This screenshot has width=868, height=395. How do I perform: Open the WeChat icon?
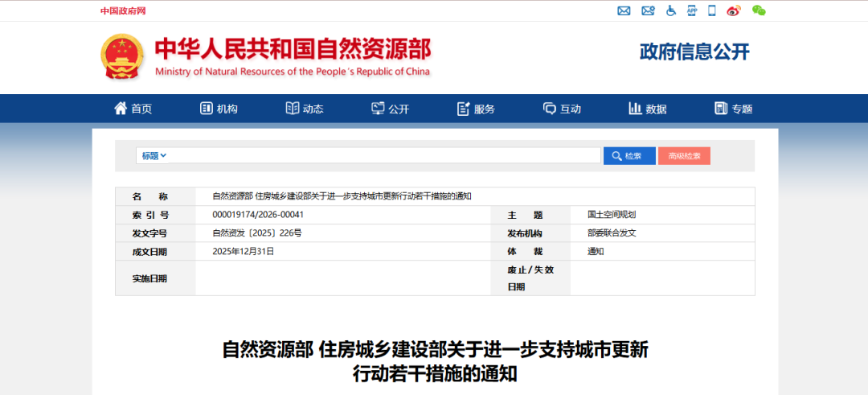coord(758,10)
